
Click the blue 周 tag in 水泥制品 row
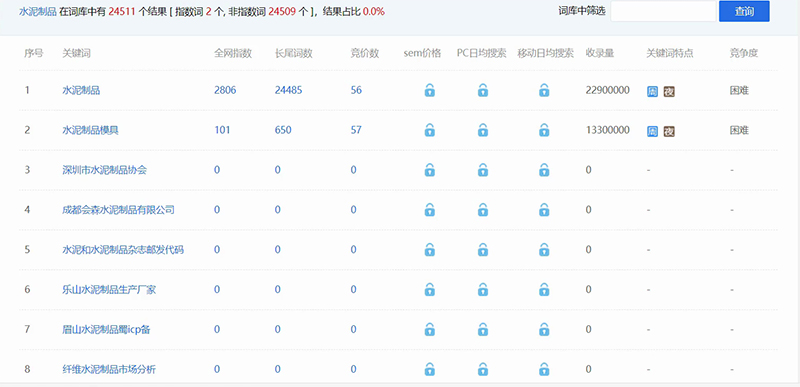point(652,92)
